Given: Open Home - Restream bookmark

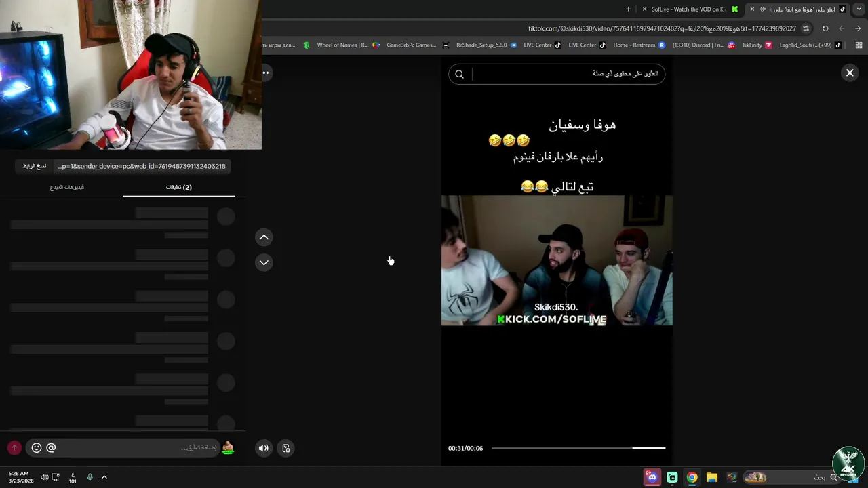Looking at the screenshot, I should 639,45.
